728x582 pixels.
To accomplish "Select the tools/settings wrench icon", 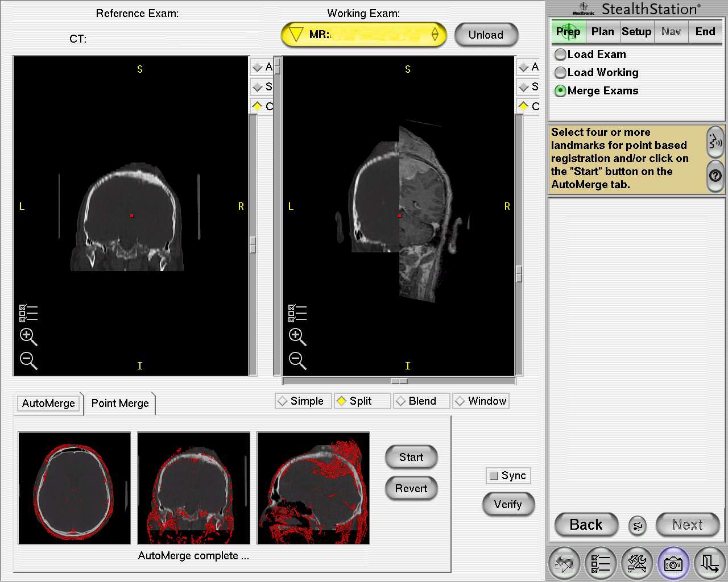I will 636,563.
